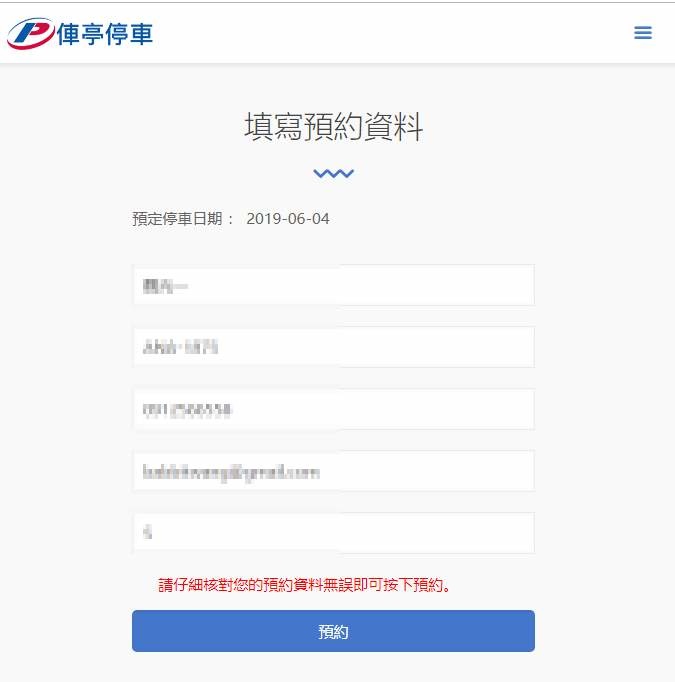Focus the blurred Gmail address input field
675x682 pixels.
click(x=334, y=471)
